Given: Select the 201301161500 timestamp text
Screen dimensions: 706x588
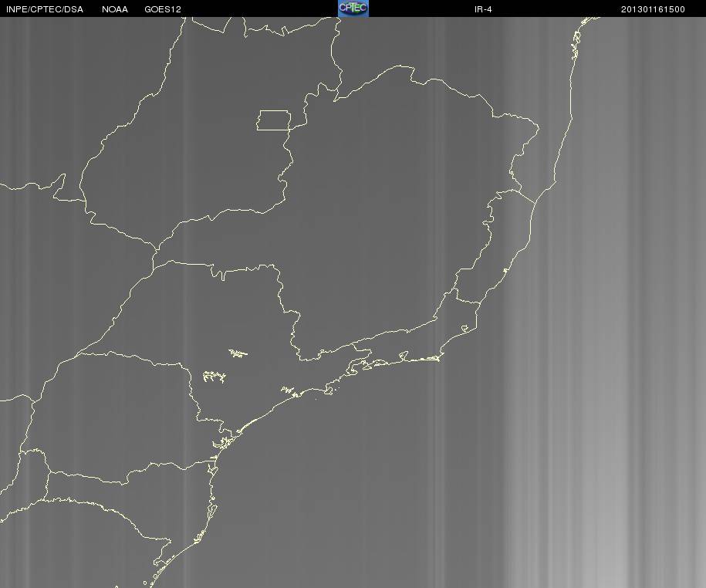Looking at the screenshot, I should tap(653, 9).
